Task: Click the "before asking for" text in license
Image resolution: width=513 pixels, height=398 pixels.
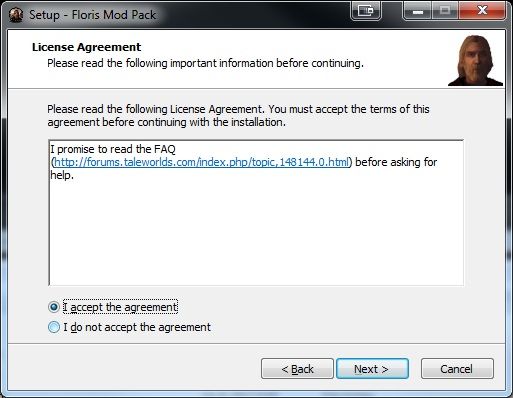Action: click(x=396, y=162)
